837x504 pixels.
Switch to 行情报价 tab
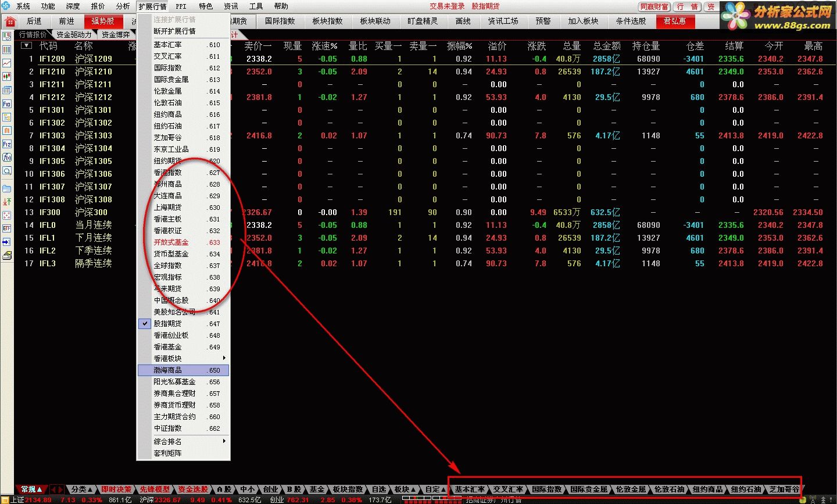click(33, 35)
